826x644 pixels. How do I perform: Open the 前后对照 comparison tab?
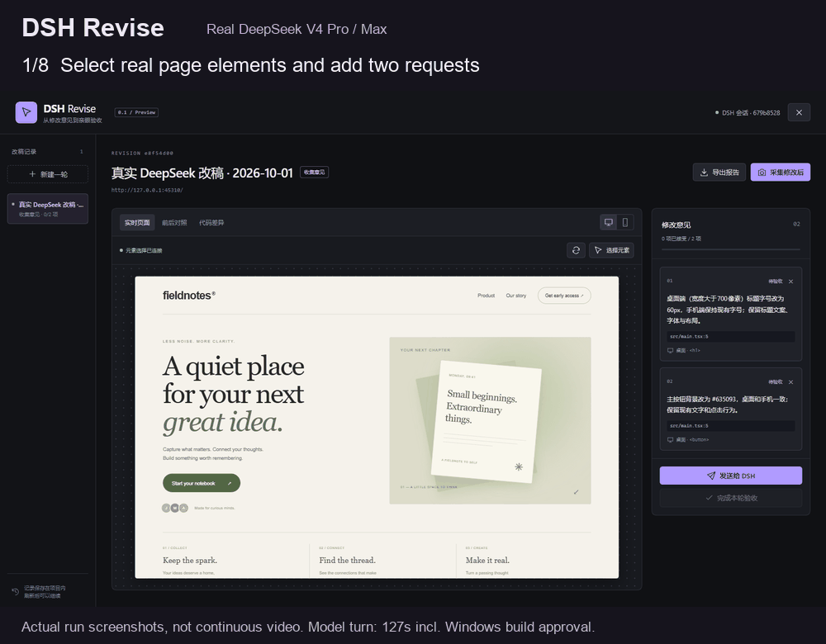(x=174, y=223)
